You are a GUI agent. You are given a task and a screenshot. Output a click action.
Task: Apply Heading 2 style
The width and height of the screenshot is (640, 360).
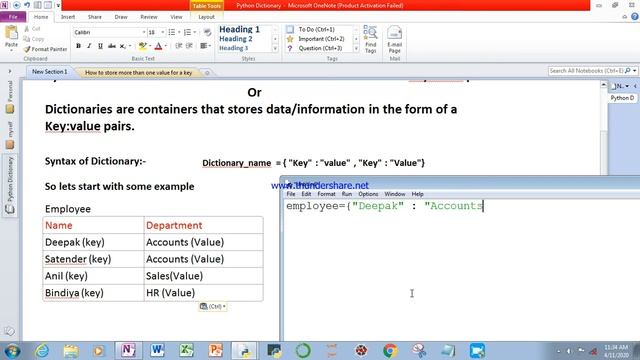[236, 39]
